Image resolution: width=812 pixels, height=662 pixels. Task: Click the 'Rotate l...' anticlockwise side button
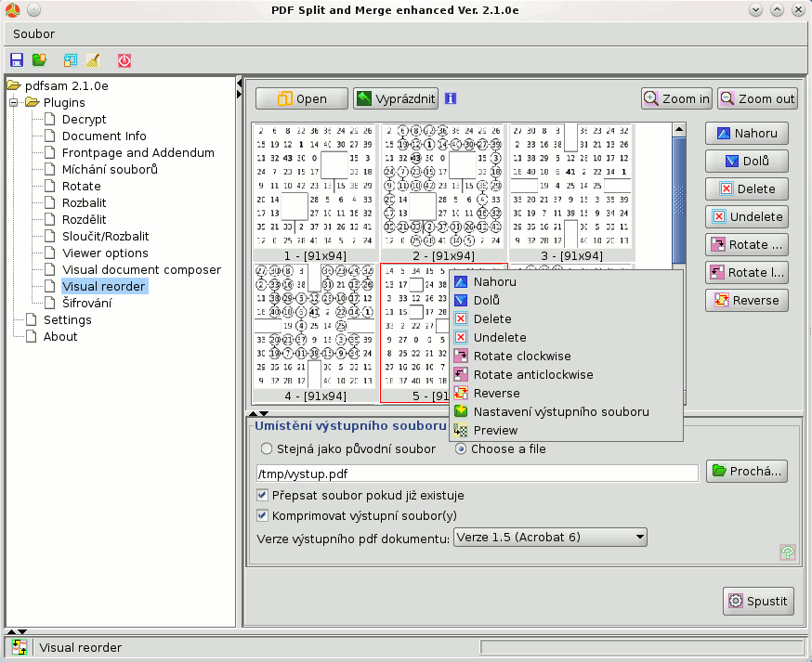[747, 273]
